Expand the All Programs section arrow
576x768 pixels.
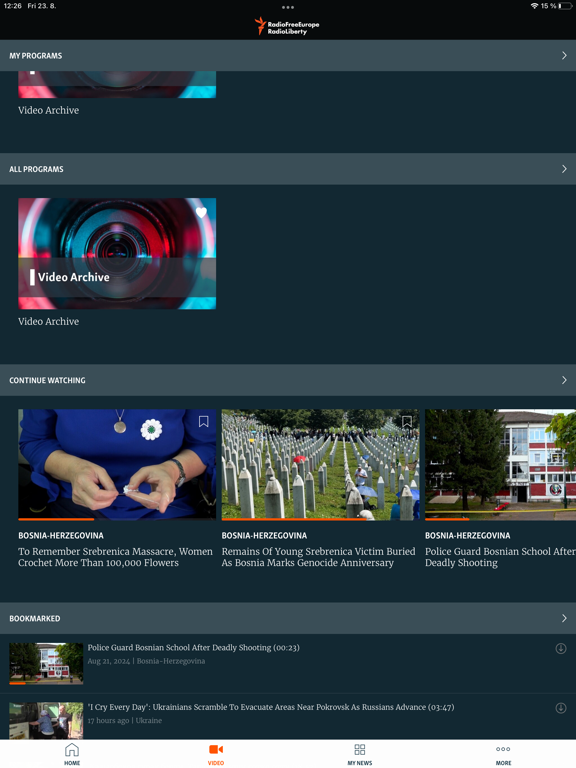(564, 168)
